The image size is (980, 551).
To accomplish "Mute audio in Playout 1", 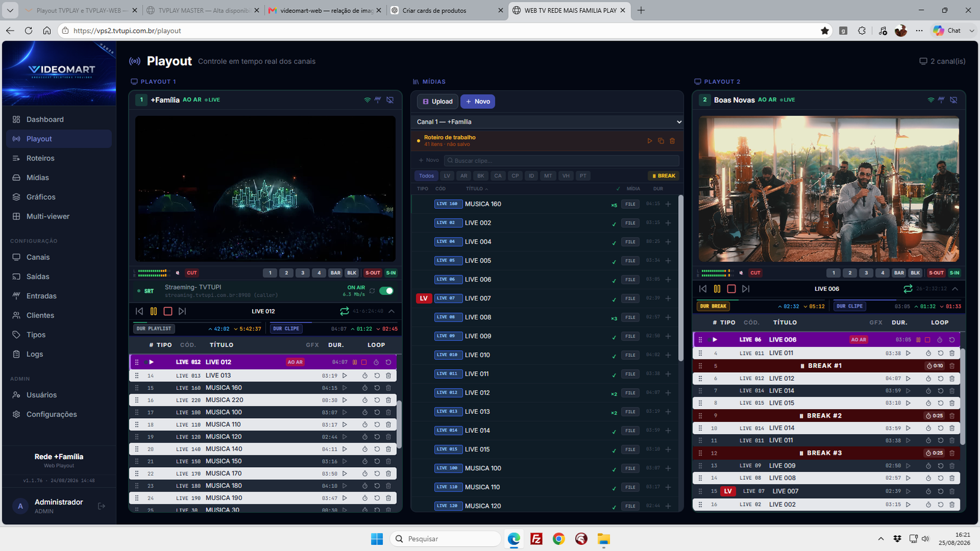I will (x=178, y=273).
